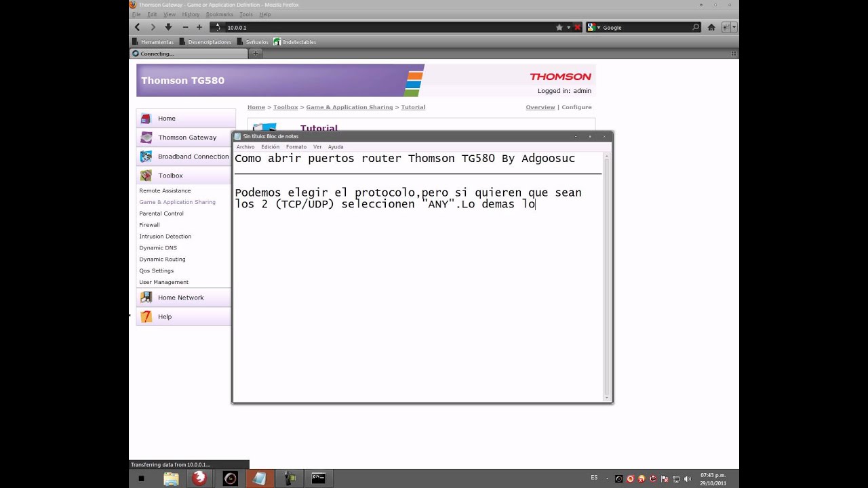This screenshot has height=488, width=868.
Task: Click the Help sidebar icon
Action: click(x=146, y=317)
